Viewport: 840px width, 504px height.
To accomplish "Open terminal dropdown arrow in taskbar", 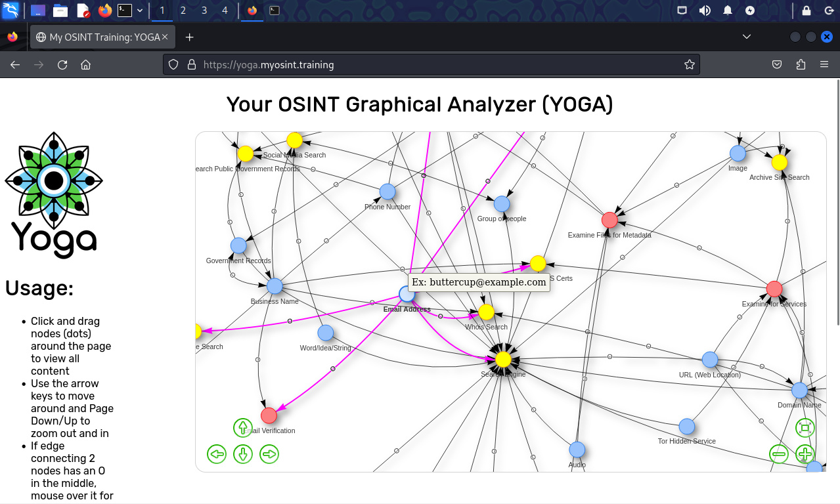I will (140, 10).
